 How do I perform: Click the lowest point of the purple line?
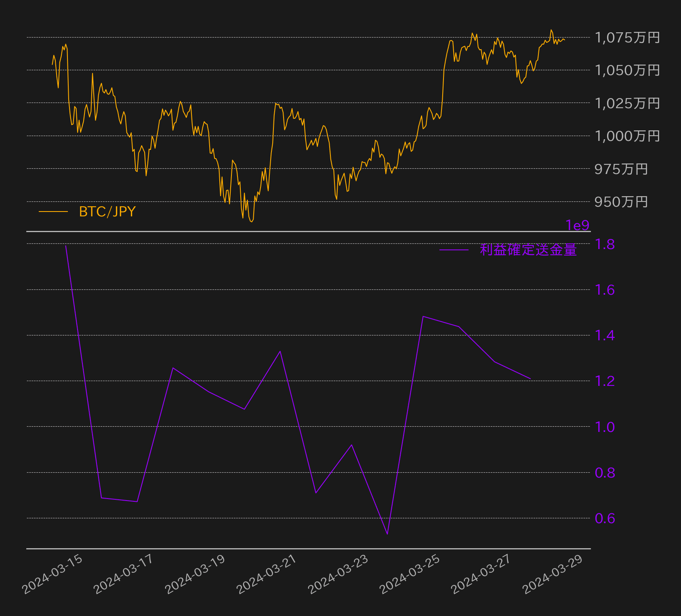pos(387,534)
